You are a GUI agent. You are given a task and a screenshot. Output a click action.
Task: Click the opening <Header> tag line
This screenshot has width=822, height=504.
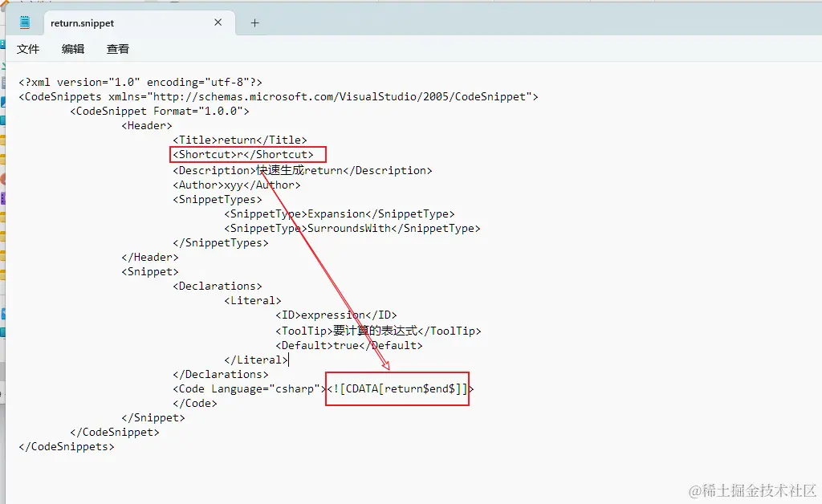pyautogui.click(x=147, y=126)
